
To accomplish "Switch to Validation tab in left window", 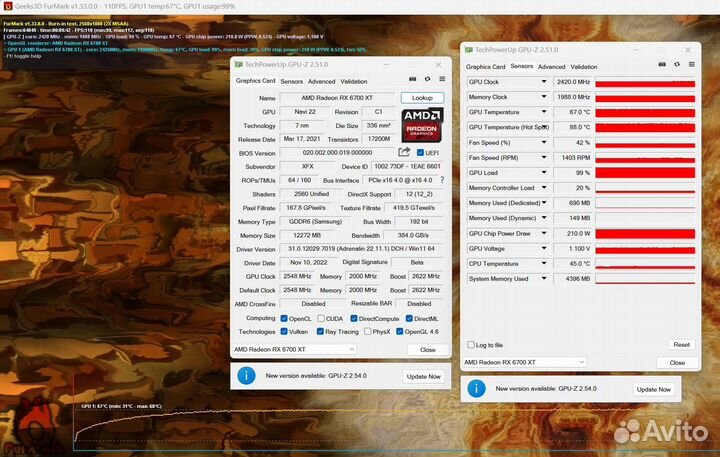I will pyautogui.click(x=354, y=81).
